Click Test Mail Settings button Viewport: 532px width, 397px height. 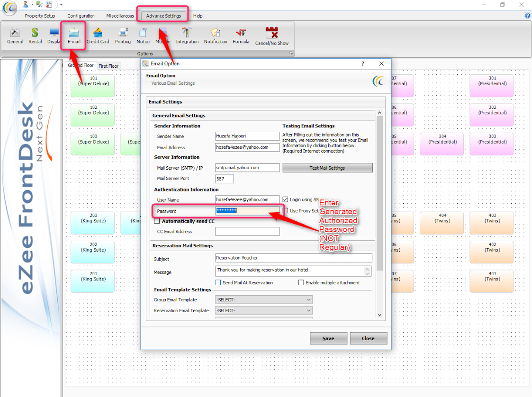(327, 168)
